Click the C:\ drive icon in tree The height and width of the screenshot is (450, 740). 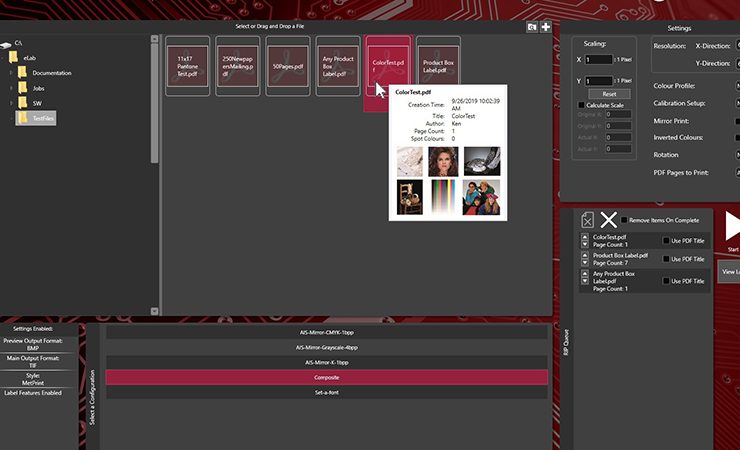pos(9,45)
